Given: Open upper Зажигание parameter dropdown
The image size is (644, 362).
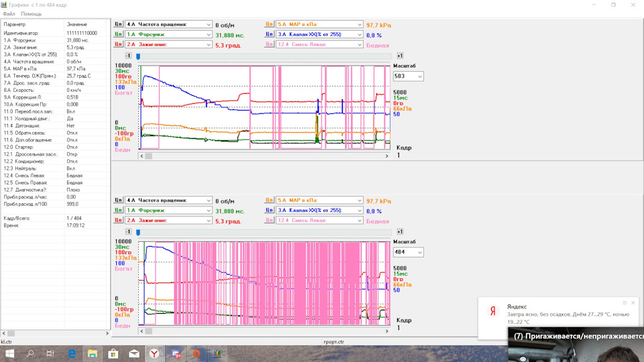Looking at the screenshot, I should pos(168,44).
